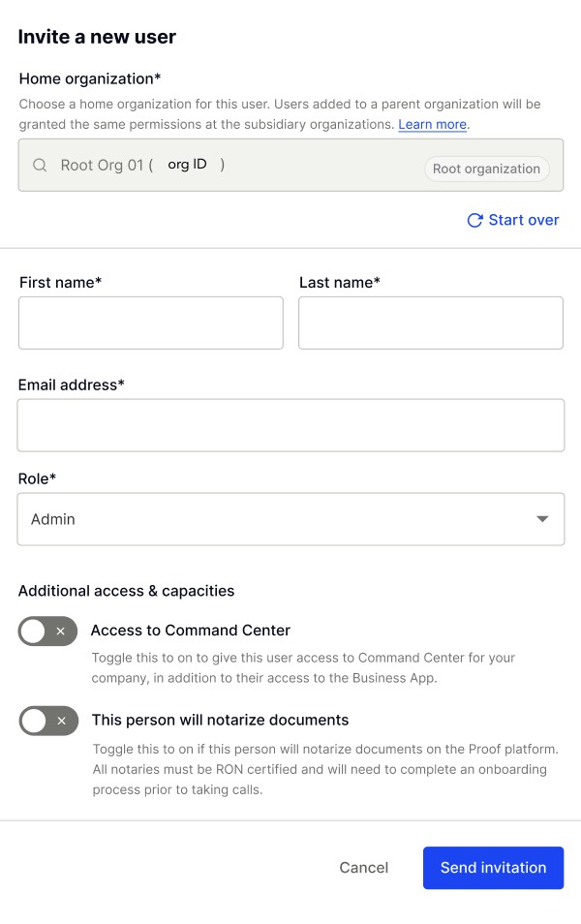Click the refresh icon next to Start over
Viewport: 581px width, 924px height.
click(474, 220)
